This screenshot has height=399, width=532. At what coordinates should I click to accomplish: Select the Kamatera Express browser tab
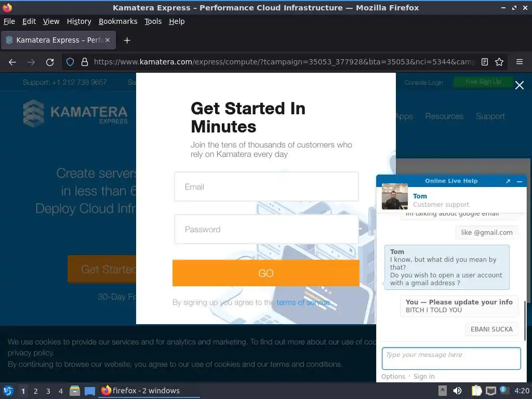coord(58,40)
